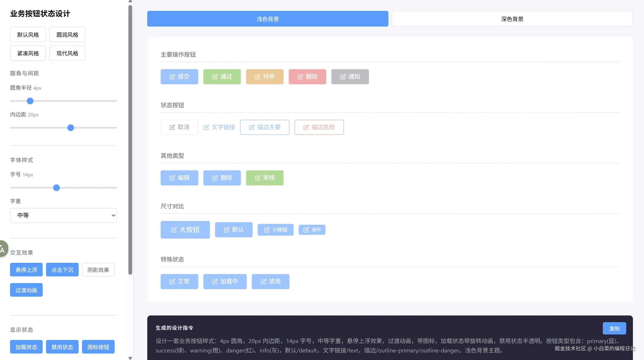Click translate floating icon at left edge
Image resolution: width=644 pixels, height=360 pixels.
point(3,249)
